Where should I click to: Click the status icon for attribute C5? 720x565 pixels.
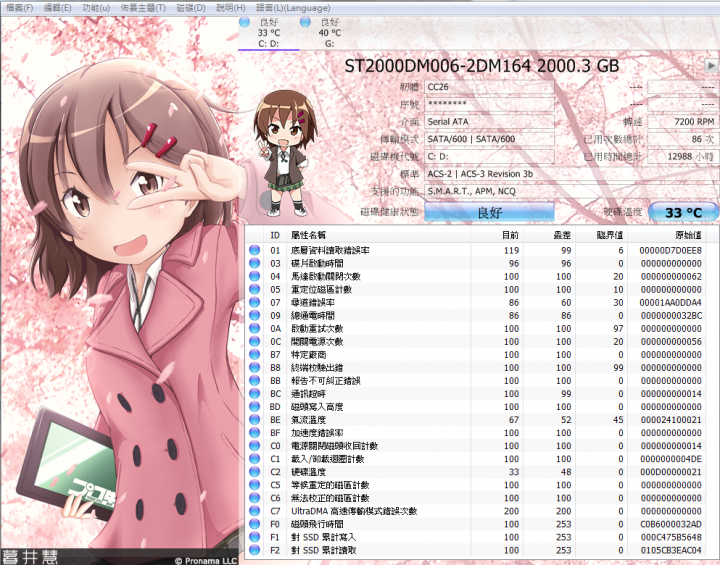tap(254, 485)
